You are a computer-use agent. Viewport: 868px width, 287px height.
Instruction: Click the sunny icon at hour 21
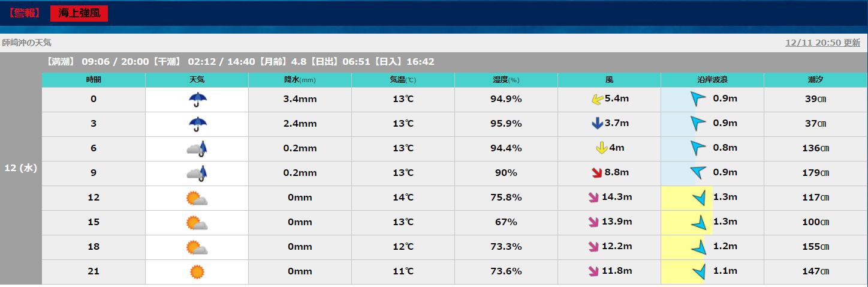pos(197,272)
